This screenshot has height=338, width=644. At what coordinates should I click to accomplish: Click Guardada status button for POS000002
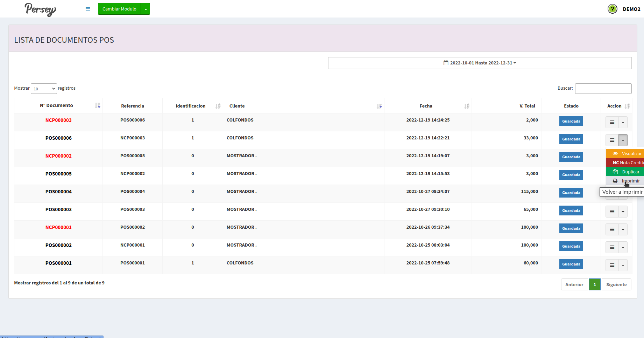point(571,246)
